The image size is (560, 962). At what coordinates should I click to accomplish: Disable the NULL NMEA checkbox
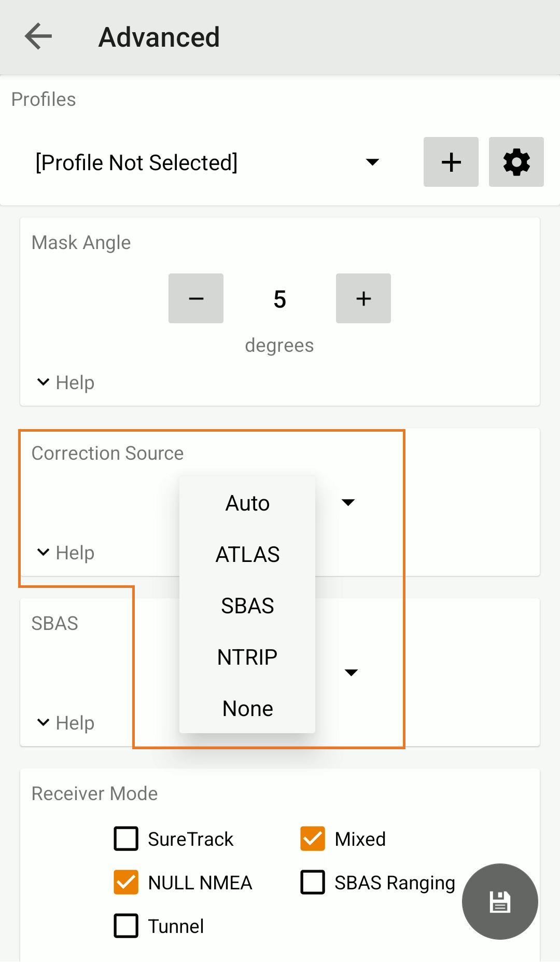click(x=126, y=882)
